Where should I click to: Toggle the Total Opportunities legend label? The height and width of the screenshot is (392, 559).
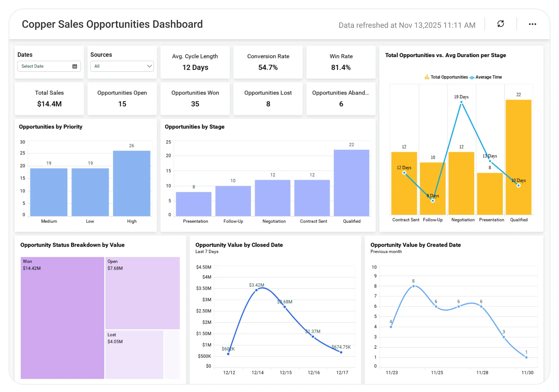(449, 77)
